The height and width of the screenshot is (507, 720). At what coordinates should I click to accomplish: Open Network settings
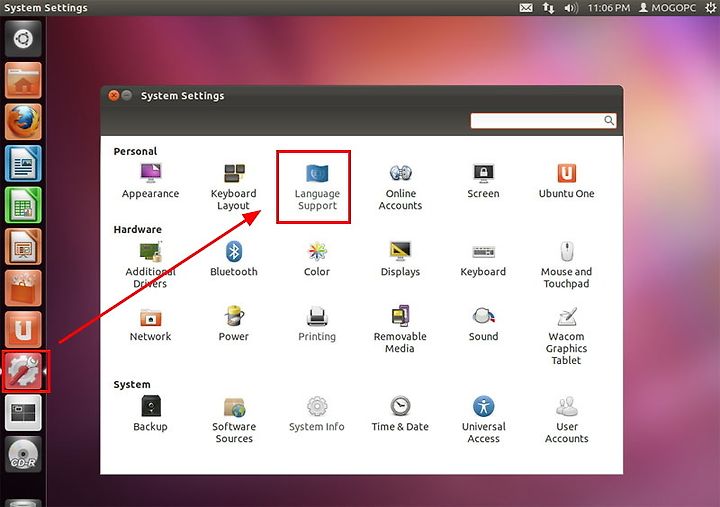[x=150, y=324]
